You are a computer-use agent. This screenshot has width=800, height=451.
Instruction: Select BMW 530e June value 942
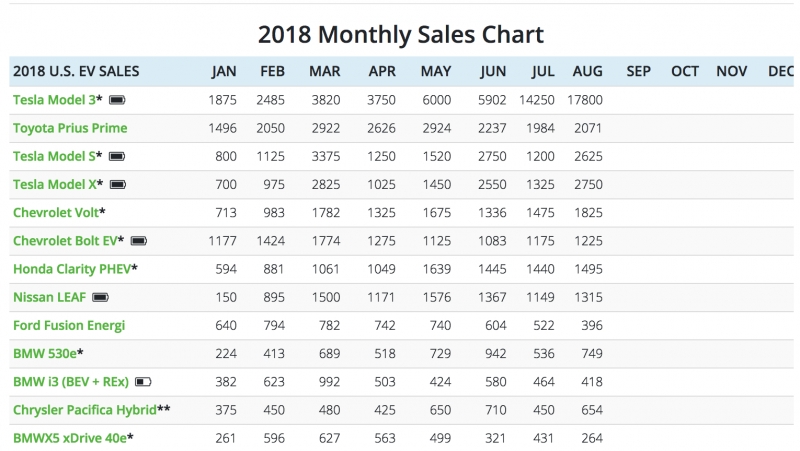click(496, 354)
